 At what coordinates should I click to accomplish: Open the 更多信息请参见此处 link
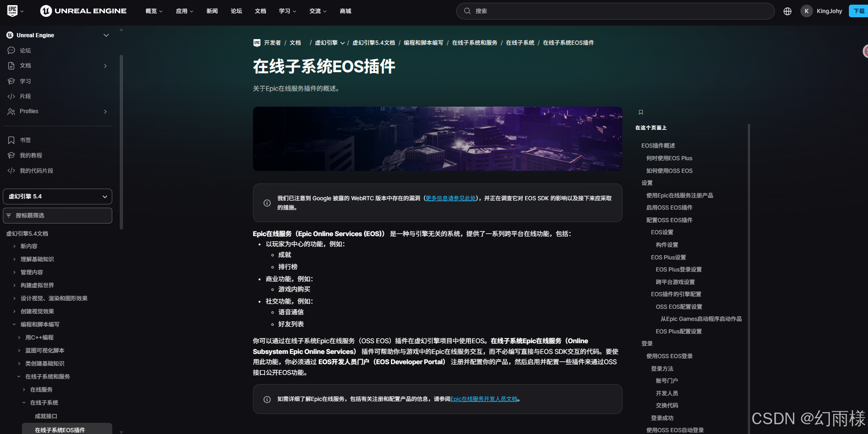click(x=451, y=198)
